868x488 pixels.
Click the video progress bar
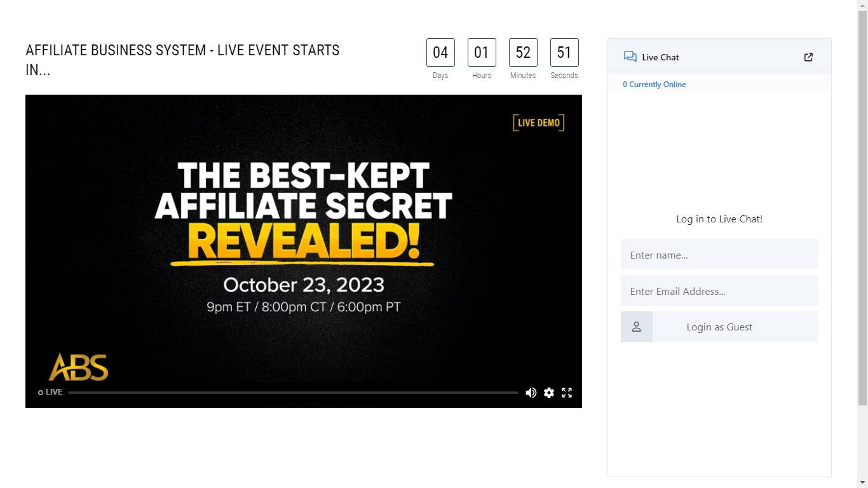(293, 393)
